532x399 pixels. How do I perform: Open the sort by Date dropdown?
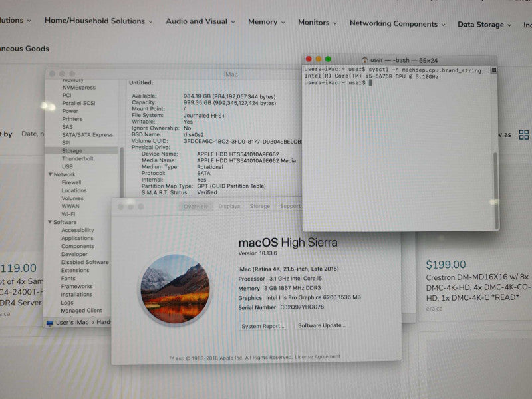coord(33,134)
